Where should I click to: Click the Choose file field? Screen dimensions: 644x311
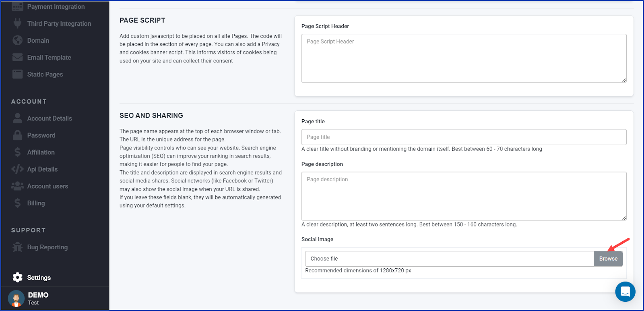450,259
